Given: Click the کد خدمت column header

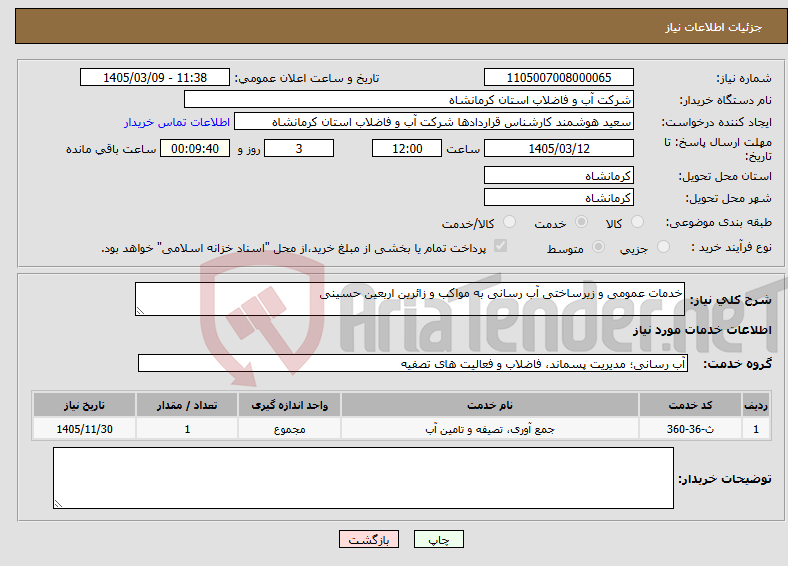Looking at the screenshot, I should 691,405.
